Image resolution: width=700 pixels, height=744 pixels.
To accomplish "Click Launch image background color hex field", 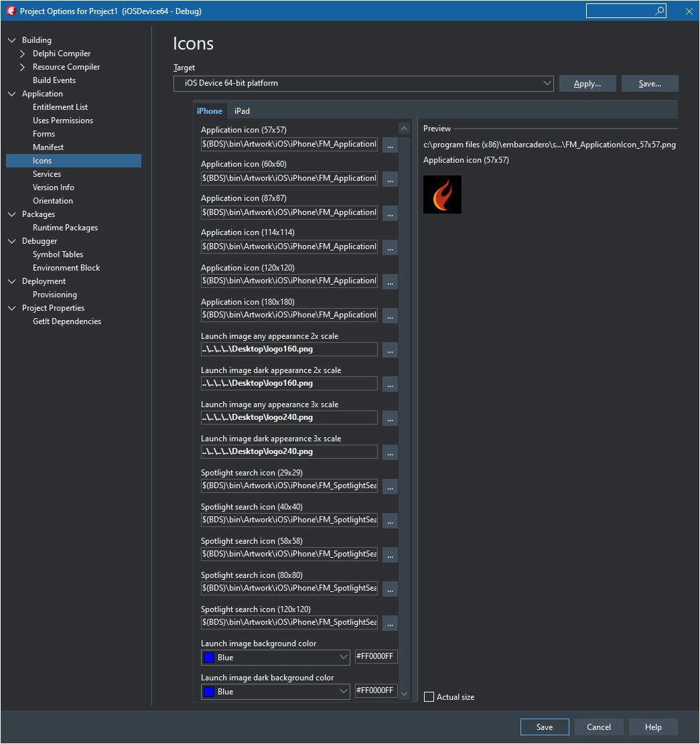I will [376, 656].
